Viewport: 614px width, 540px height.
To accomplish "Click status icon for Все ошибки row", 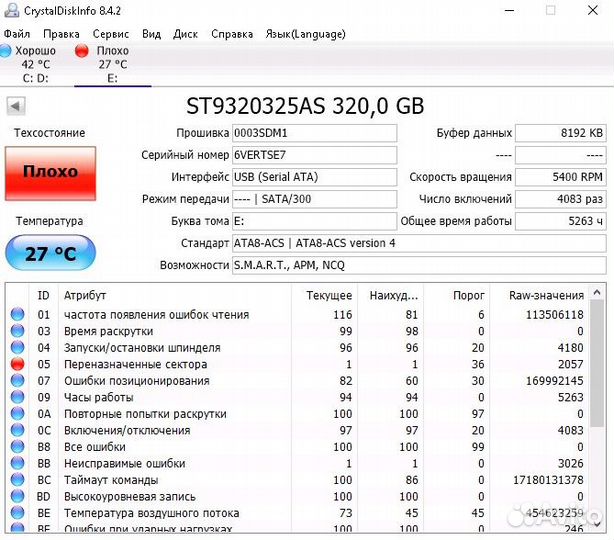I will (17, 446).
